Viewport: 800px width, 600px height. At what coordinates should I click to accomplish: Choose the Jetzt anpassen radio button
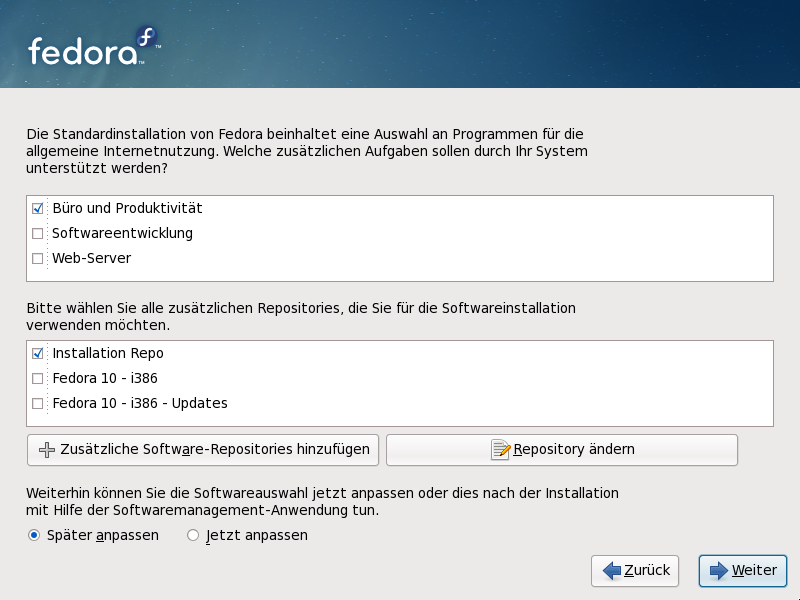193,535
